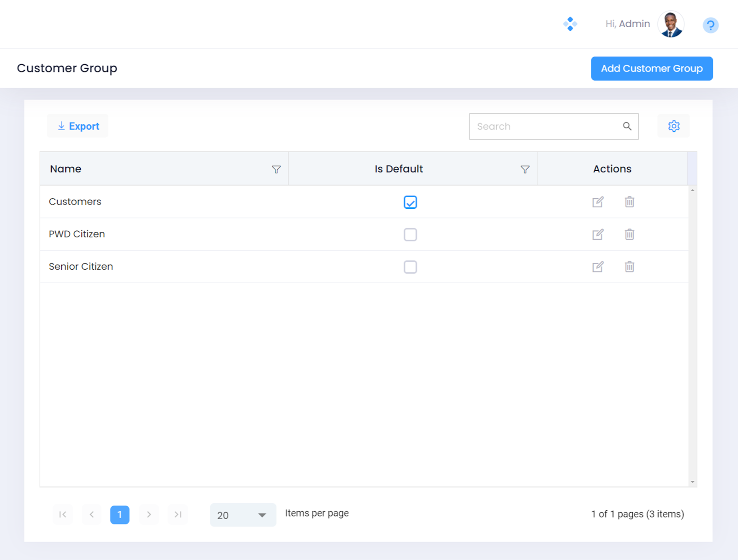Open the grid settings gear icon
This screenshot has height=560, width=738.
(x=673, y=126)
